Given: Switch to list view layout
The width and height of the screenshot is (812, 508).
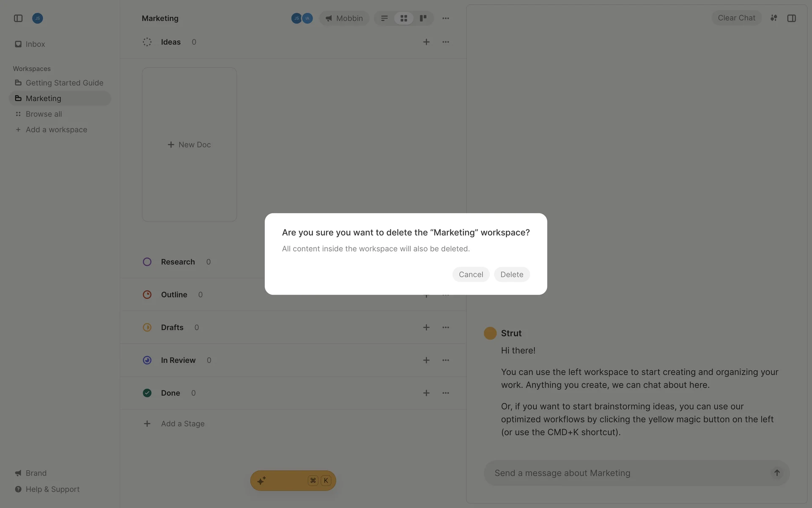Looking at the screenshot, I should click(384, 18).
